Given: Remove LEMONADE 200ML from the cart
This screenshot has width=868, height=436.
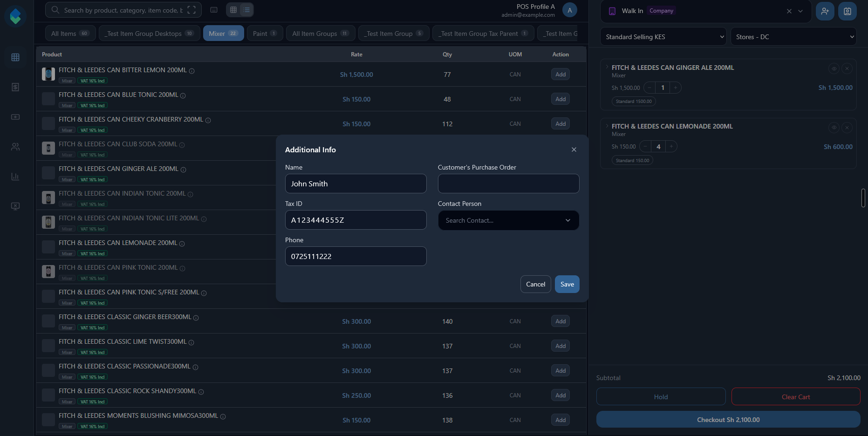Looking at the screenshot, I should tap(847, 127).
